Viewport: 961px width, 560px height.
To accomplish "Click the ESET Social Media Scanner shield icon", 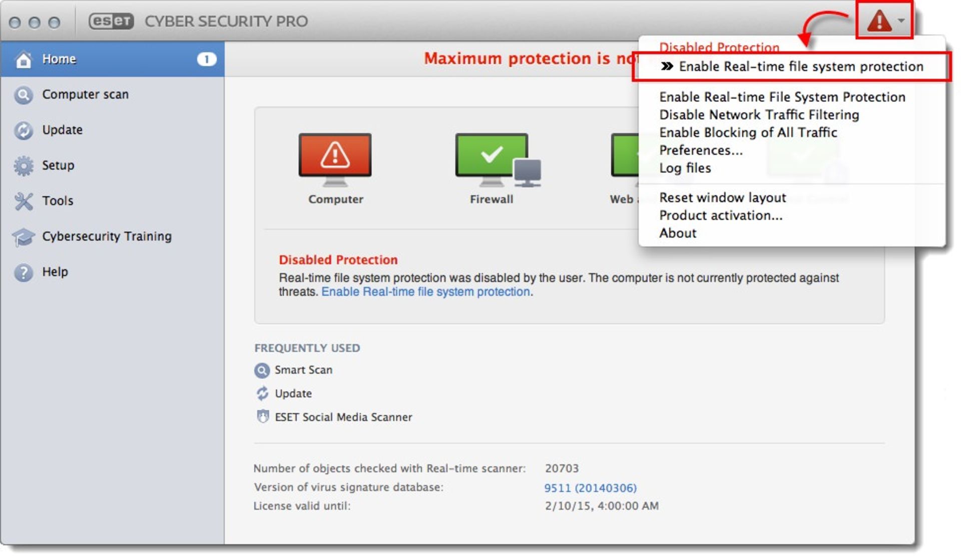I will (262, 416).
